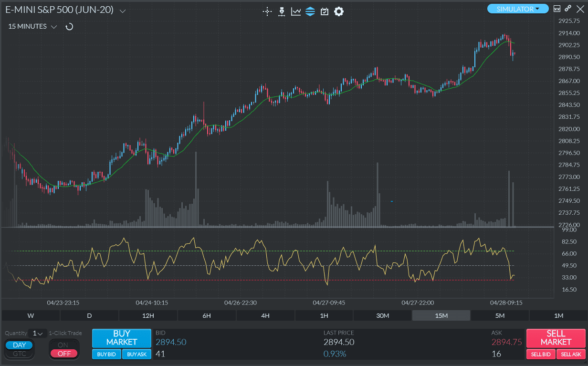588x366 pixels.
Task: Open the E-MINI S&P 500 symbol dropdown
Action: pyautogui.click(x=123, y=9)
